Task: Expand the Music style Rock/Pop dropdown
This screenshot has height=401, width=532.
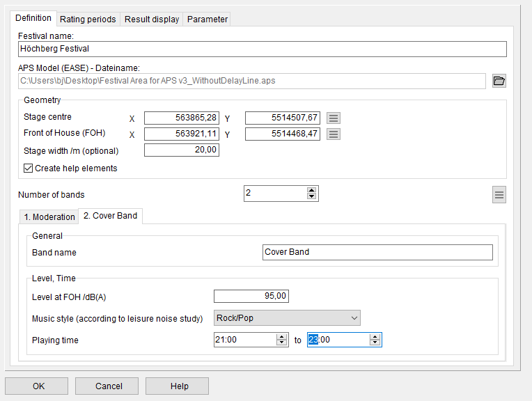Action: [287, 318]
